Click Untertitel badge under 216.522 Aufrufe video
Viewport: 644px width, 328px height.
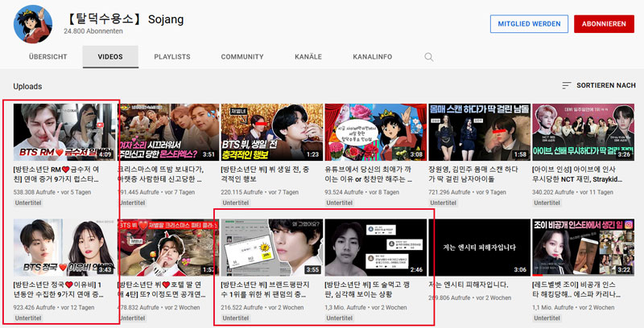point(236,318)
